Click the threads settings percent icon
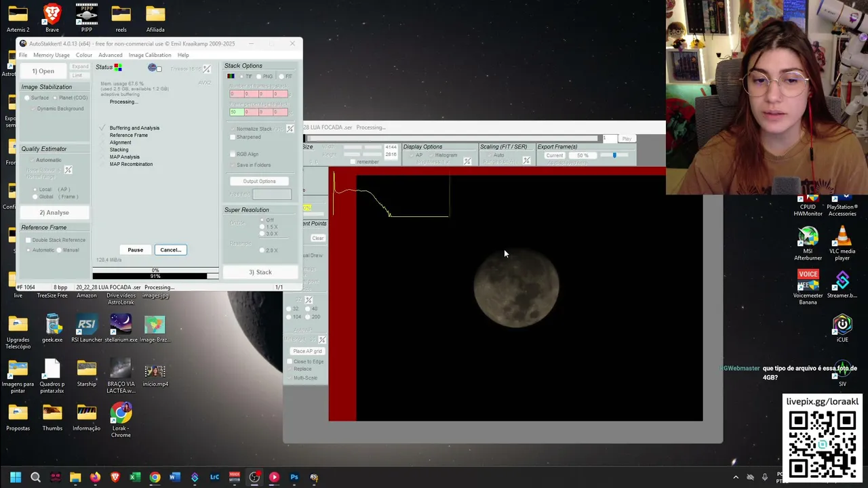The width and height of the screenshot is (868, 488). click(x=207, y=69)
